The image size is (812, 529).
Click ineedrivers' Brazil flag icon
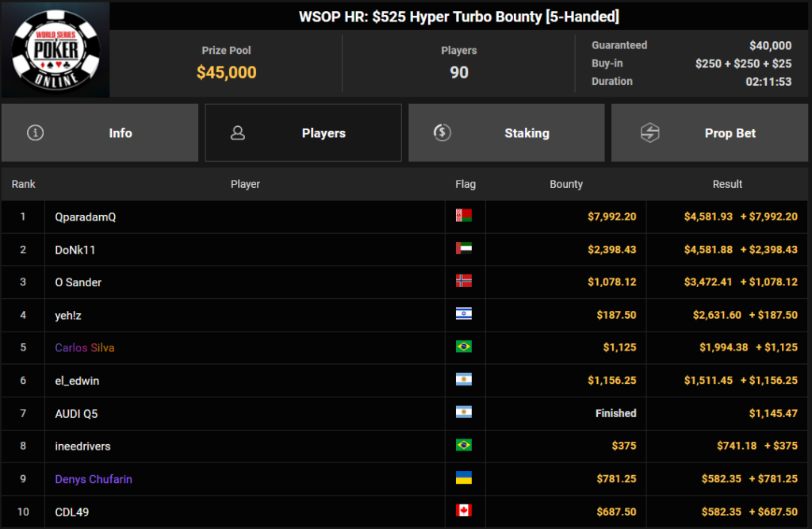coord(463,445)
